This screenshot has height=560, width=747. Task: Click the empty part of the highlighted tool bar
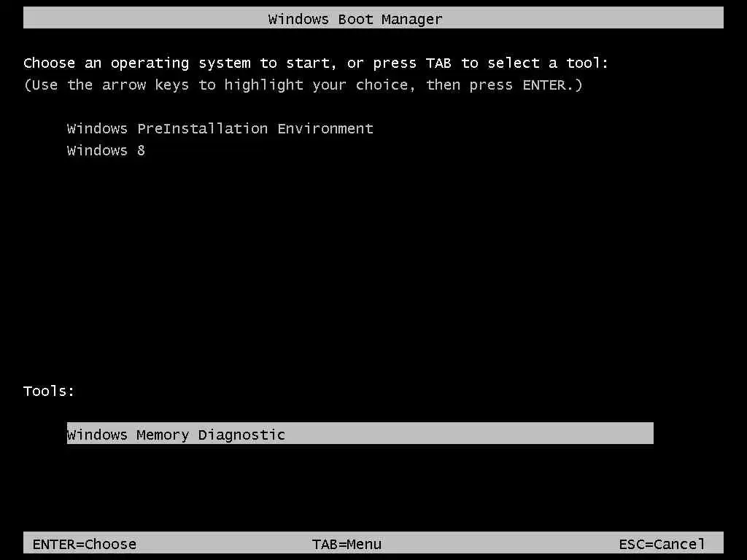pyautogui.click(x=469, y=433)
